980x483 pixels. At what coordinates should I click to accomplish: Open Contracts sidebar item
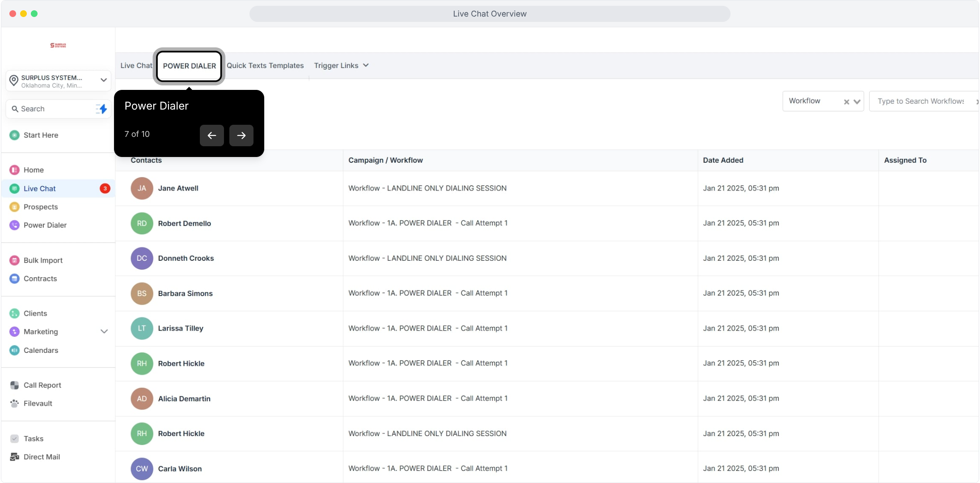40,279
